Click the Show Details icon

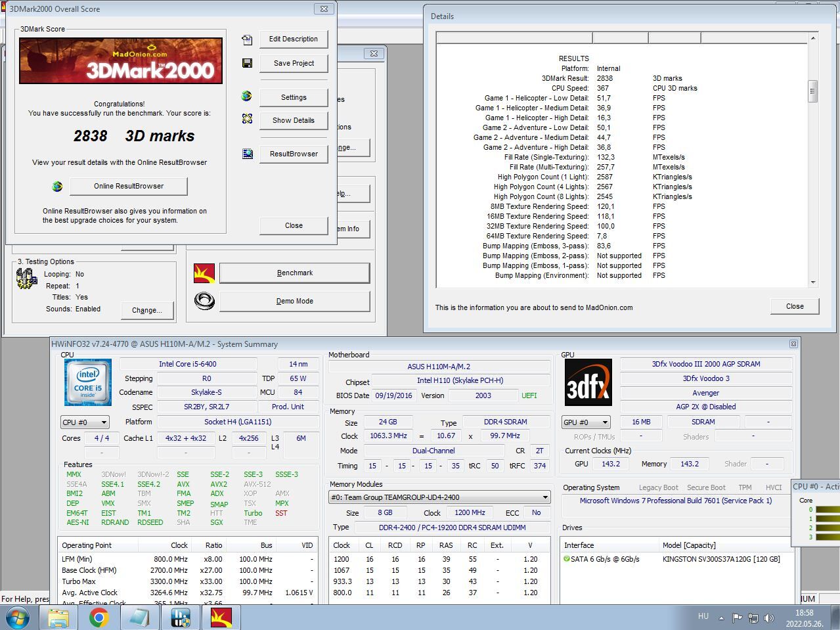pos(247,119)
